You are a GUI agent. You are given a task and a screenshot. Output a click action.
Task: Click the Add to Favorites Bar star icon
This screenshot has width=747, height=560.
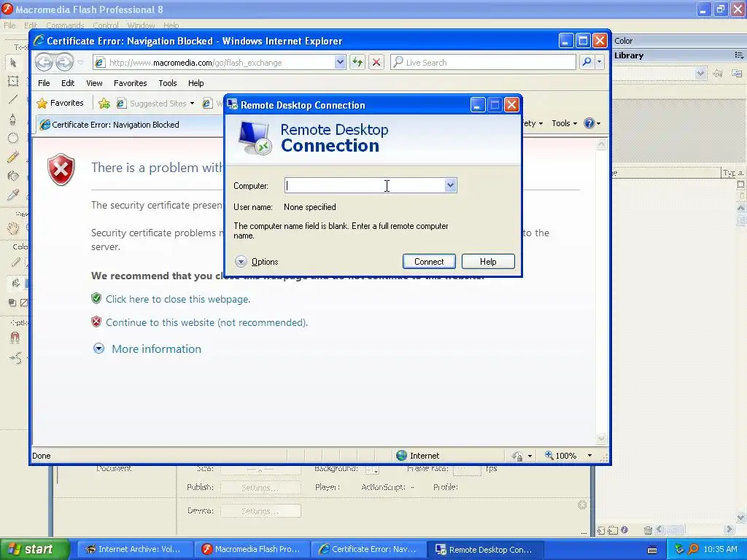[x=104, y=104]
